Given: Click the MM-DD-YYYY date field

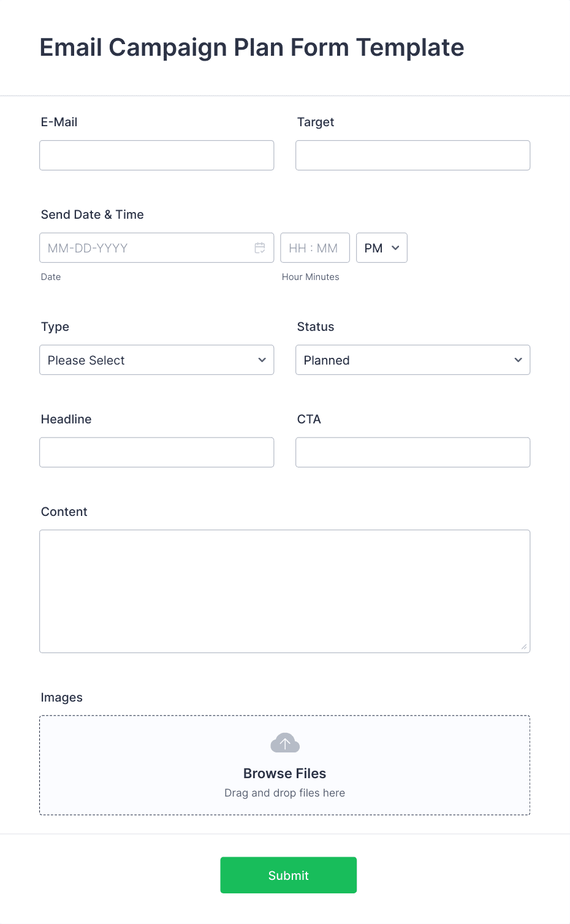Looking at the screenshot, I should coord(157,248).
